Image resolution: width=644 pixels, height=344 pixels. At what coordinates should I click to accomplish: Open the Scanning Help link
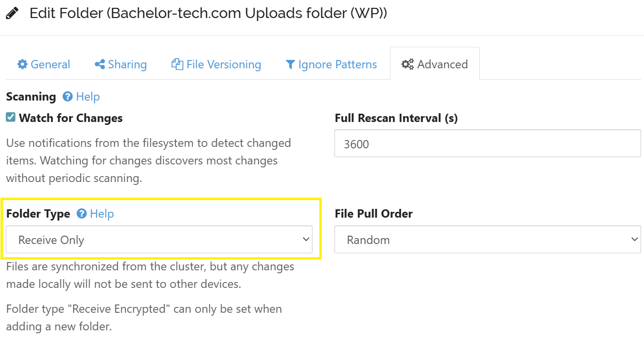(x=88, y=97)
